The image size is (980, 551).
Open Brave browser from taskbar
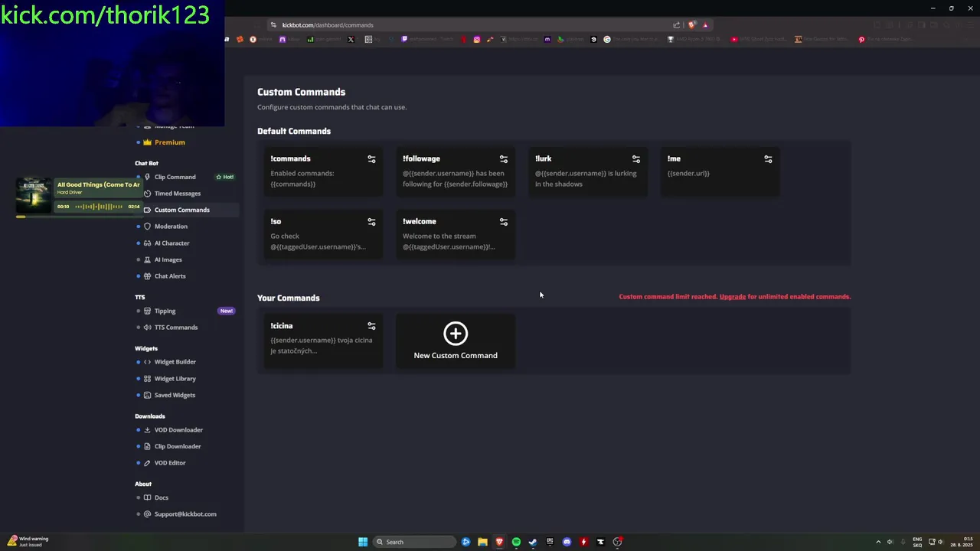[x=499, y=542]
